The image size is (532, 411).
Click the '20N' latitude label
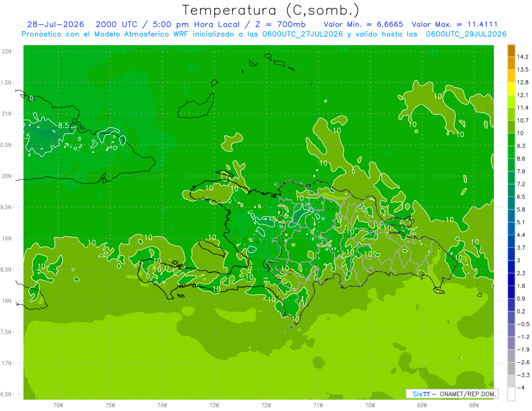(7, 176)
